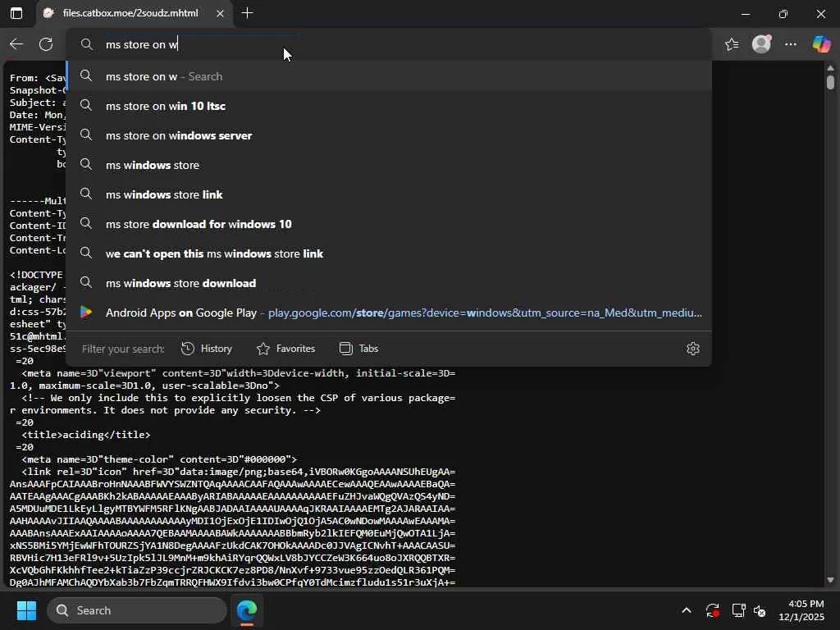Open the clock showing 4:05 PM

pos(801,610)
